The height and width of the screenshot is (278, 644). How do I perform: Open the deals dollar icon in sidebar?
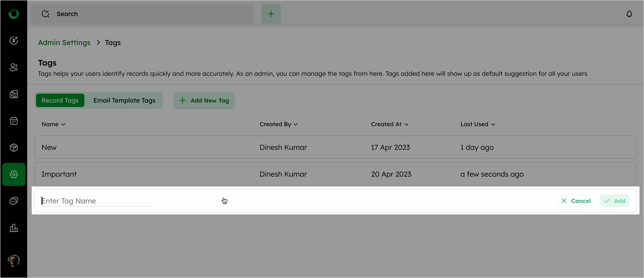point(14,40)
